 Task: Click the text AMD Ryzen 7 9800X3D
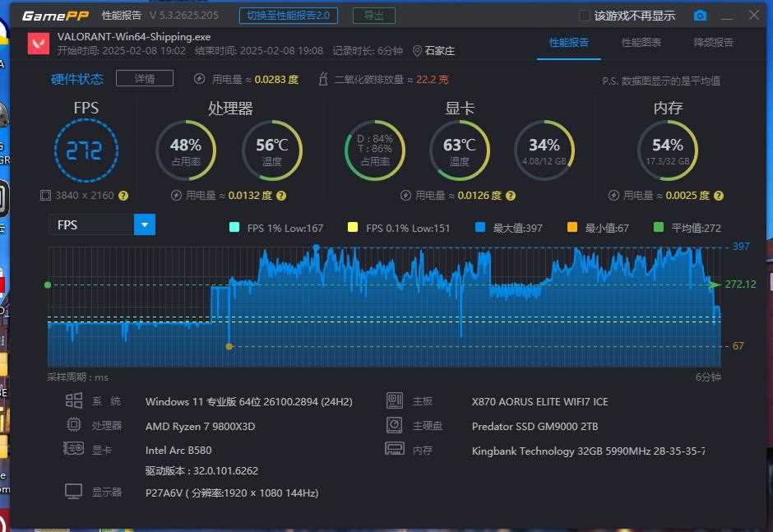200,426
